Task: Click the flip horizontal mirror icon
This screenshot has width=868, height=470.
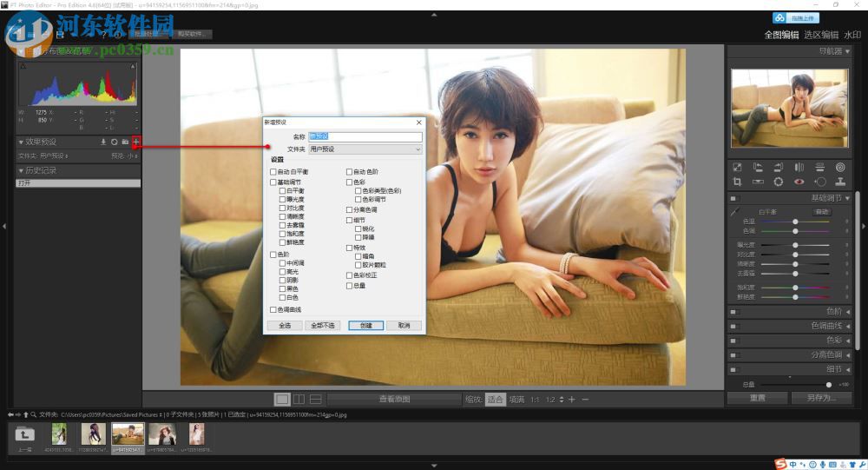Action: pyautogui.click(x=799, y=167)
